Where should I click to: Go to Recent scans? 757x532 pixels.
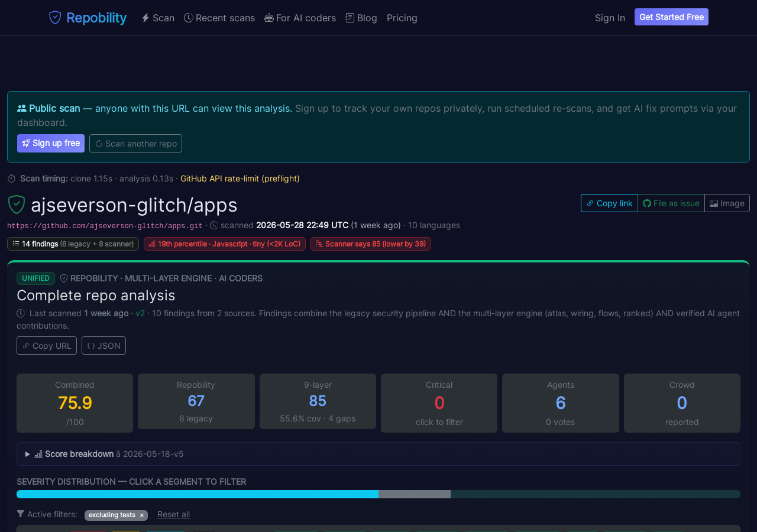click(x=219, y=18)
